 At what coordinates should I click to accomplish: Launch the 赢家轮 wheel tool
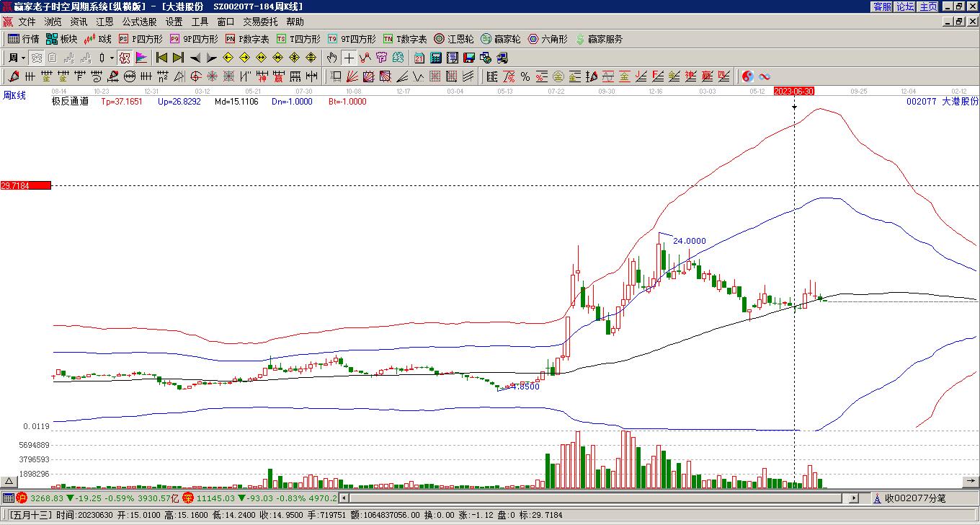tap(501, 39)
